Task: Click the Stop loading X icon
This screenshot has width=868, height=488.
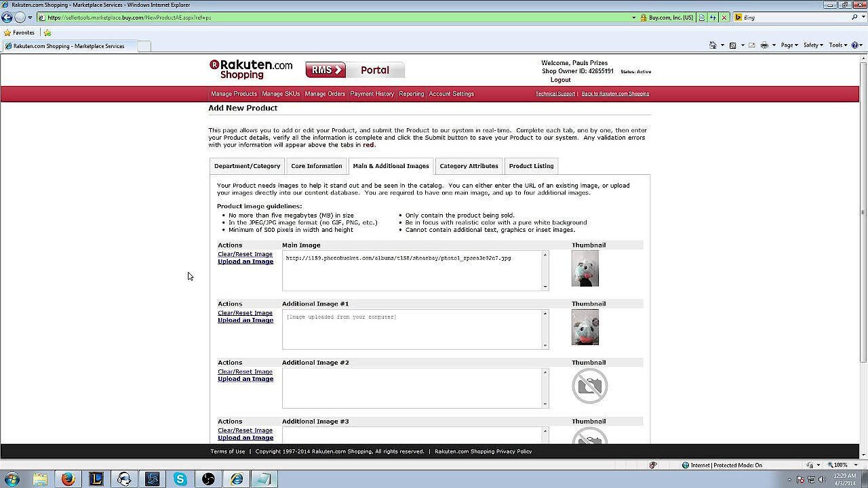Action: coord(724,18)
